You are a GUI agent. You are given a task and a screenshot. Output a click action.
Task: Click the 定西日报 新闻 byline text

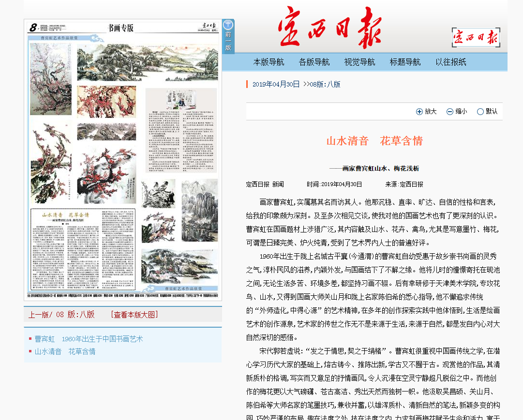[x=265, y=184]
